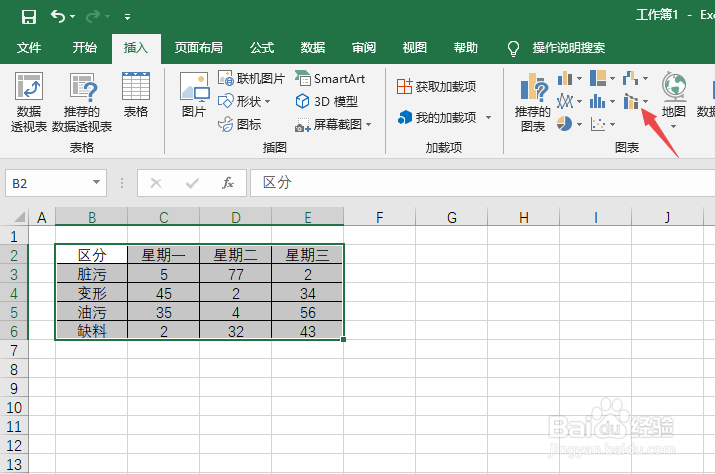Click the Save icon in quick access toolbar

pyautogui.click(x=29, y=17)
